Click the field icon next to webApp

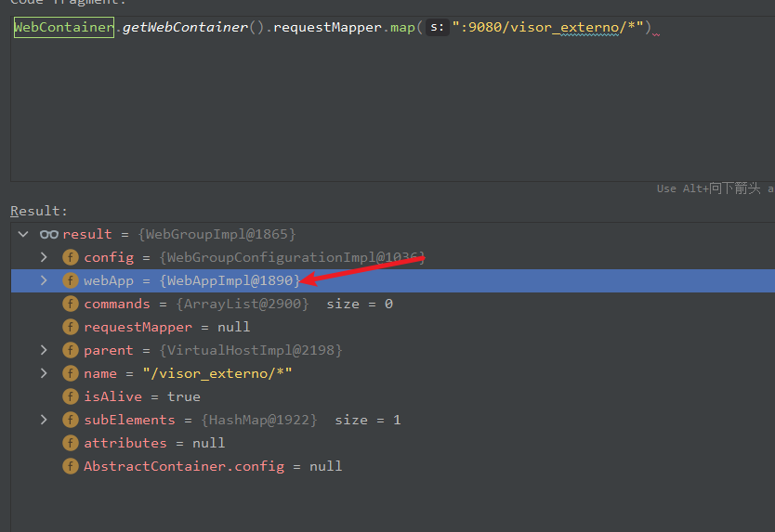[71, 280]
